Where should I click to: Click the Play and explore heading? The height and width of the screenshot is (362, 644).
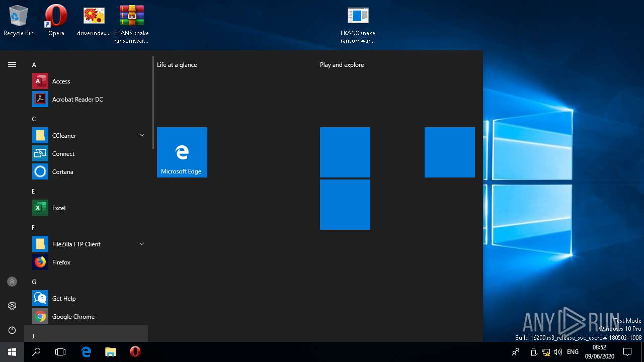(x=342, y=65)
